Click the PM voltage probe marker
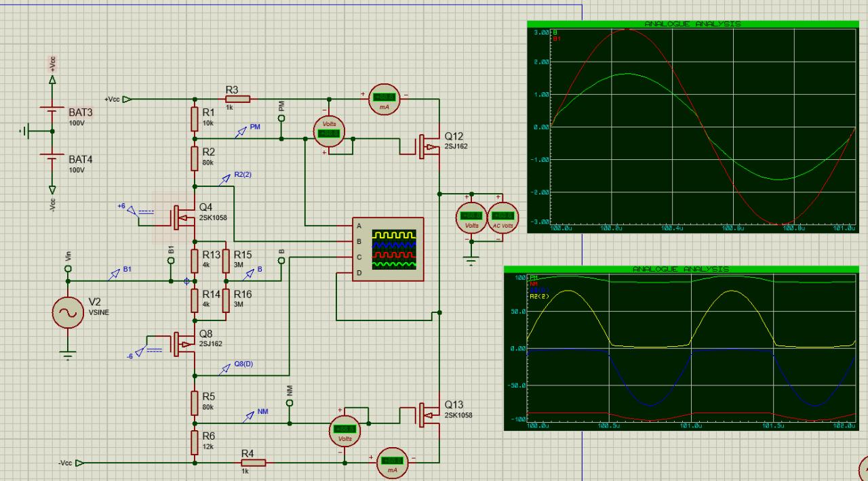The height and width of the screenshot is (481, 868). (241, 131)
